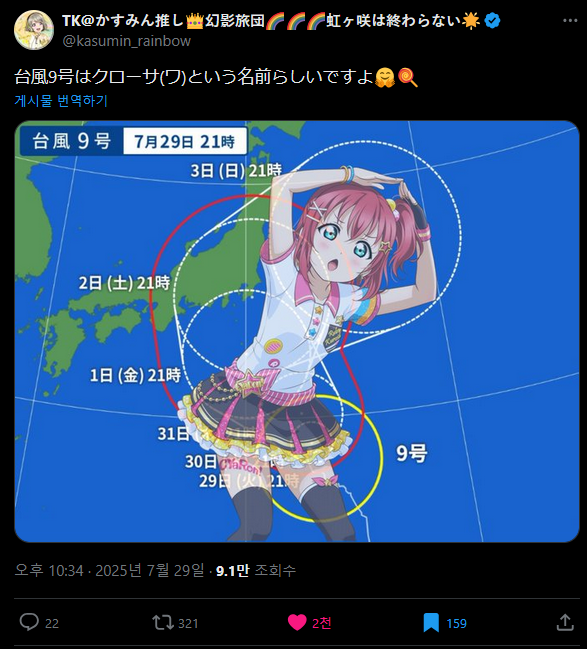This screenshot has height=649, width=587.
Task: Click the share upload icon
Action: pyautogui.click(x=565, y=622)
